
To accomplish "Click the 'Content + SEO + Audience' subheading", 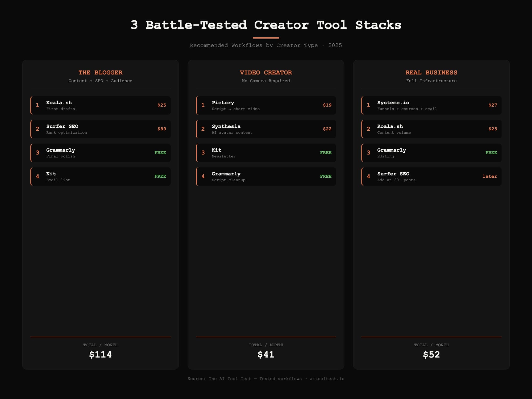I will [x=101, y=81].
